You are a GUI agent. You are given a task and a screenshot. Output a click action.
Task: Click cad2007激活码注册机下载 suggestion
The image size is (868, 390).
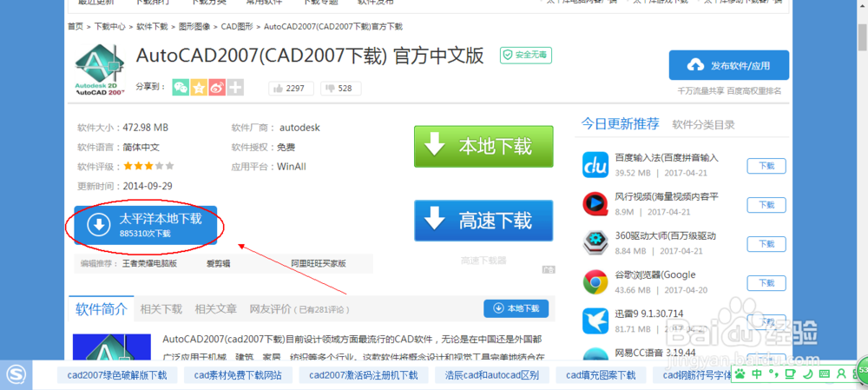coord(364,375)
